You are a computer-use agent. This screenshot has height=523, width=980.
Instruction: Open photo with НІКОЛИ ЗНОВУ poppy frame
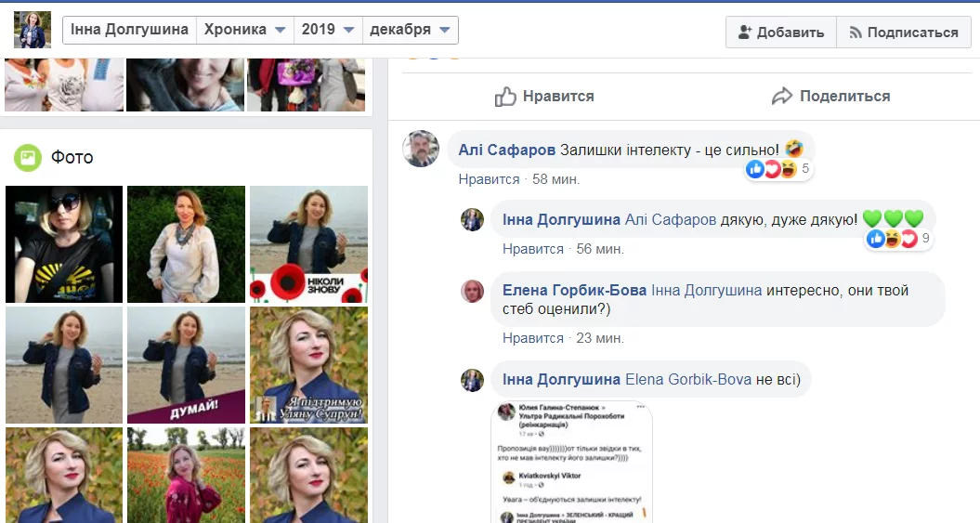(308, 244)
